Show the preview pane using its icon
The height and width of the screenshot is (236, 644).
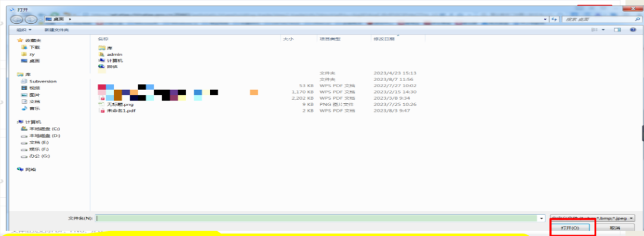617,30
